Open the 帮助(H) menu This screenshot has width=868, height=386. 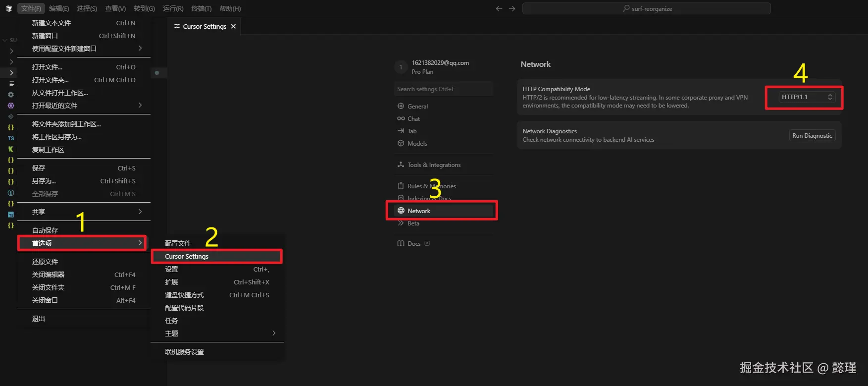[x=230, y=8]
